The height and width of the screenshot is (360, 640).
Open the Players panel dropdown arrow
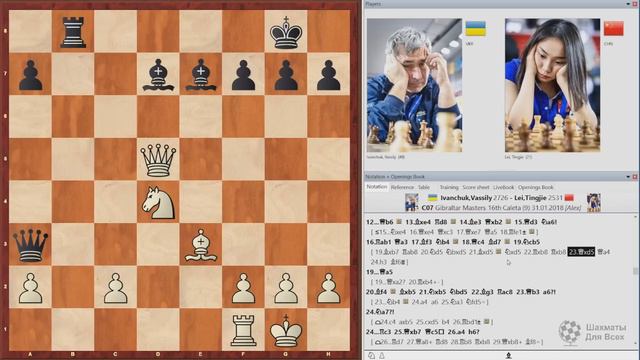(x=628, y=4)
